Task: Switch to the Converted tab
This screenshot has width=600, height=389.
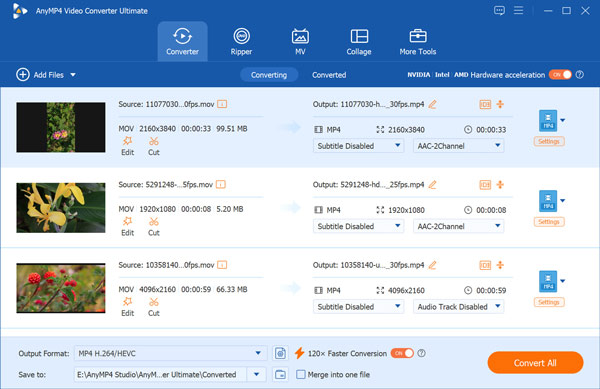Action: (x=329, y=75)
